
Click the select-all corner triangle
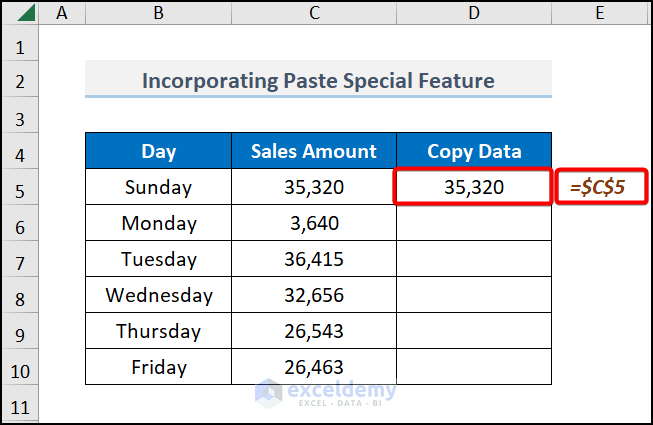pos(26,14)
